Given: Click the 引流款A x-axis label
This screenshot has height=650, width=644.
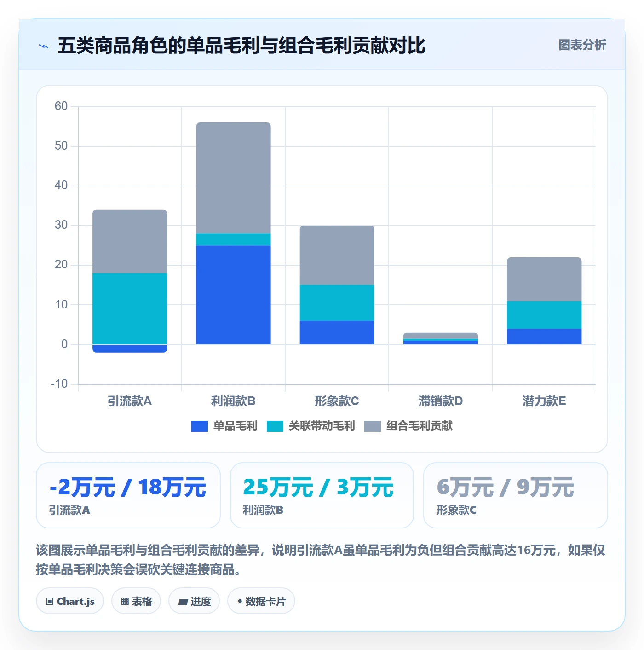Looking at the screenshot, I should click(130, 401).
